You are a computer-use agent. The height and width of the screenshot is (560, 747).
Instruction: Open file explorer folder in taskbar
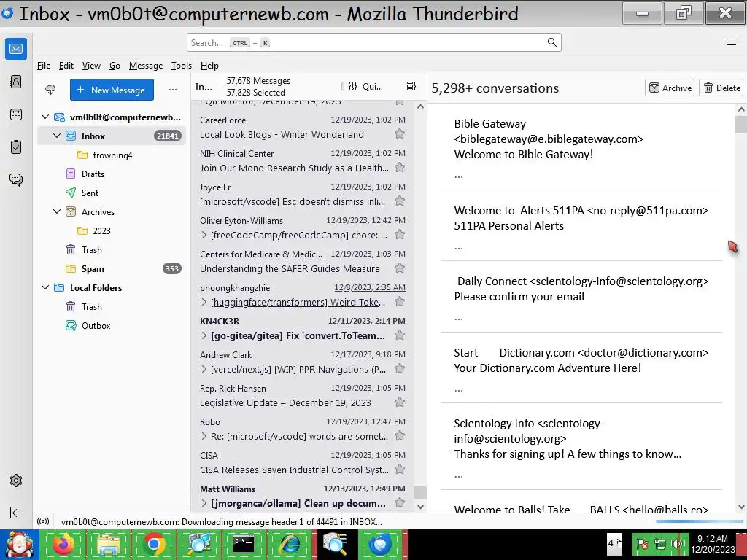coord(108,544)
